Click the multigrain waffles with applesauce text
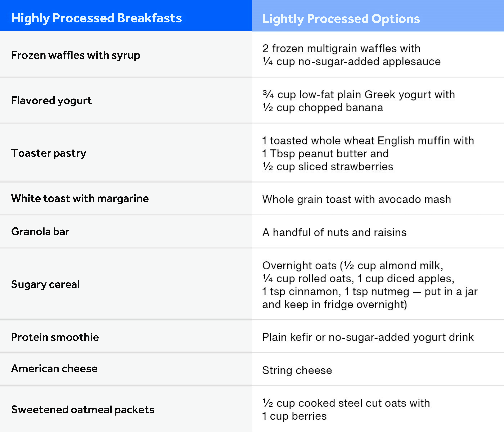 [x=351, y=55]
